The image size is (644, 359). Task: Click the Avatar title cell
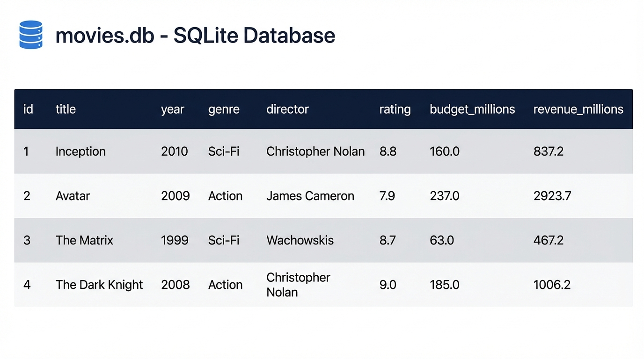[x=73, y=196]
